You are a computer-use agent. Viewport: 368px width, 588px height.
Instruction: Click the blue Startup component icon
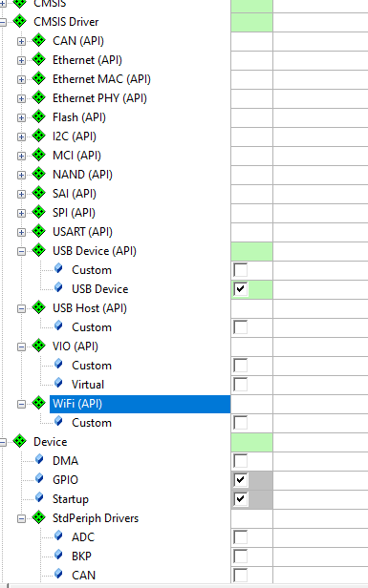click(x=39, y=497)
